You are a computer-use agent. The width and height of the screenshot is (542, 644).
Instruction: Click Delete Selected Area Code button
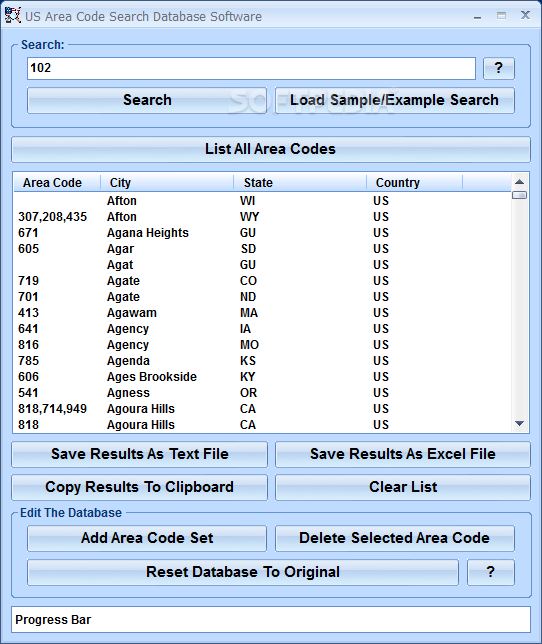tap(394, 538)
